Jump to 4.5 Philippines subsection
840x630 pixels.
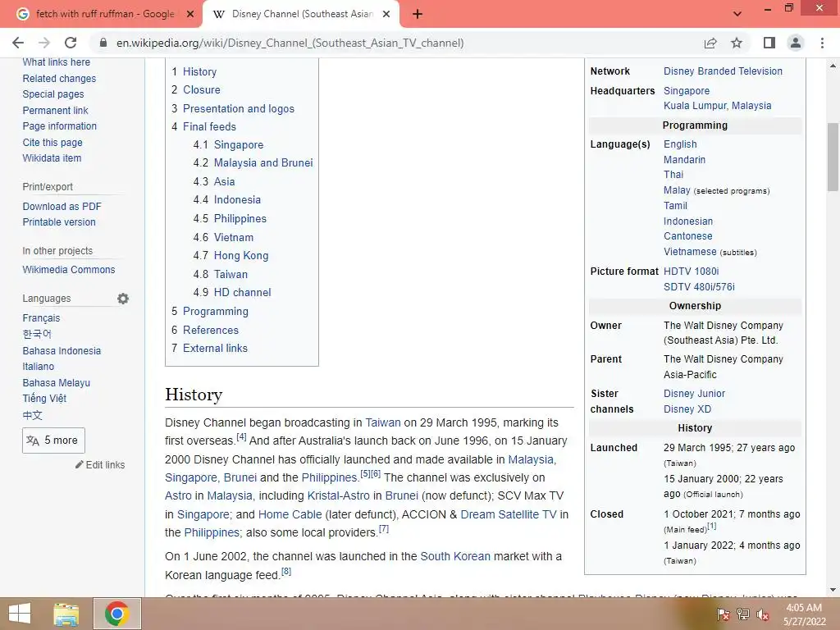(x=240, y=218)
